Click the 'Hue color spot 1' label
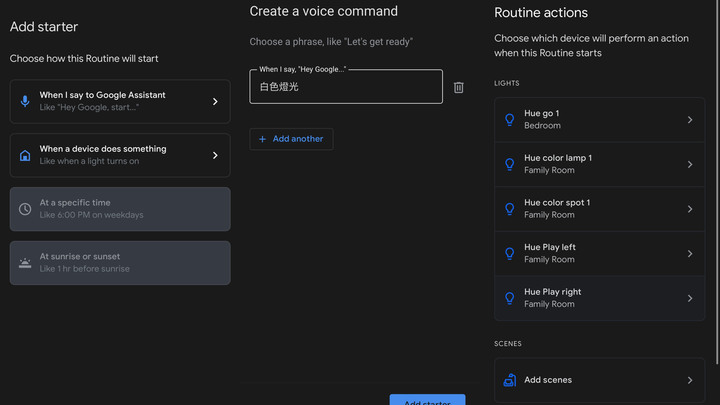Image resolution: width=720 pixels, height=405 pixels. coord(557,202)
